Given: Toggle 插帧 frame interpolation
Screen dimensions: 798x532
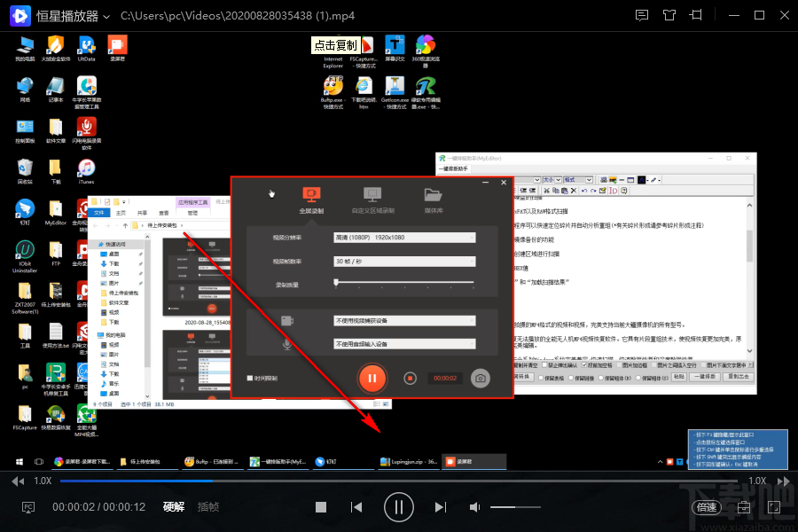Looking at the screenshot, I should pos(208,506).
